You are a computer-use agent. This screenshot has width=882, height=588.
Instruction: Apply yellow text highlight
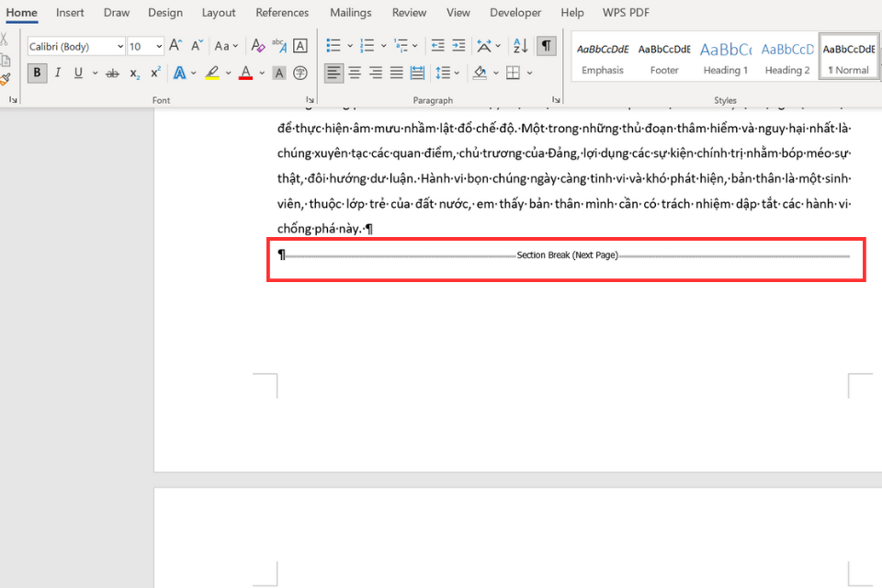212,73
